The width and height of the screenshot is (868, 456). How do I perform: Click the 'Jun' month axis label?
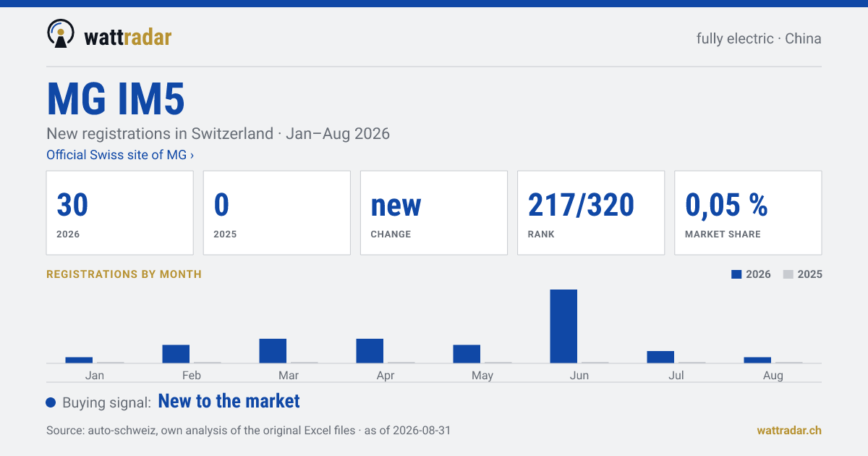(579, 376)
